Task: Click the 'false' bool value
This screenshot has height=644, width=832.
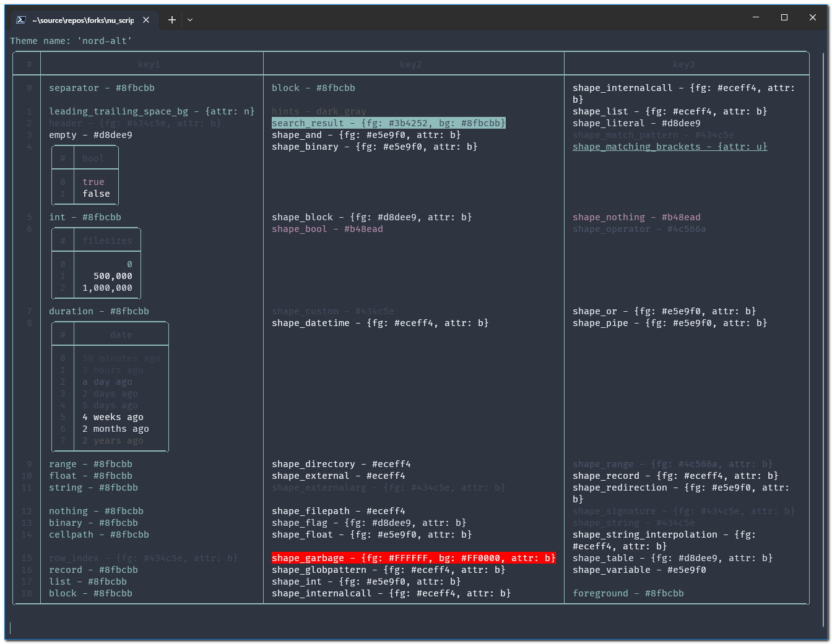Action: tap(97, 194)
